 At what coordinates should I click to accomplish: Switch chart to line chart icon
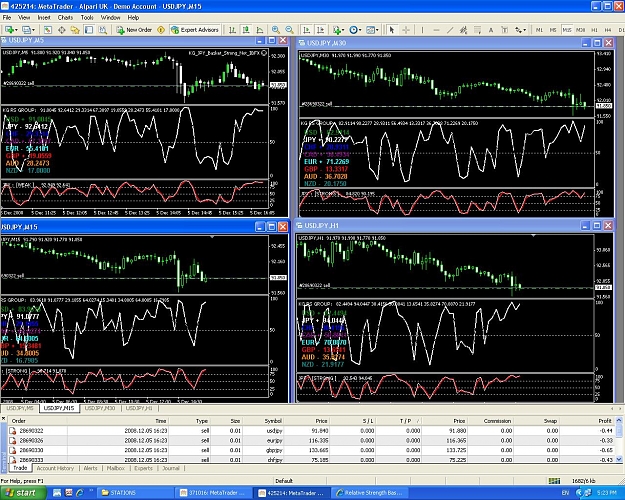point(260,30)
